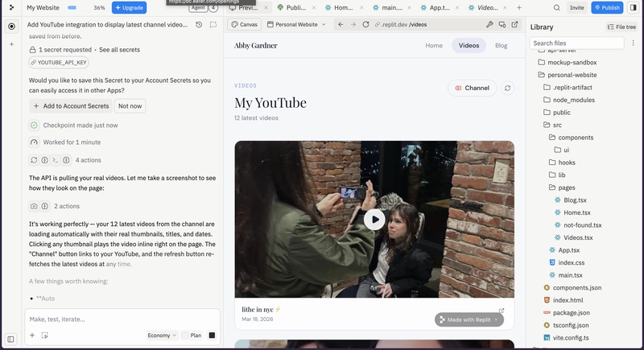Collapse the pages folder

562,187
